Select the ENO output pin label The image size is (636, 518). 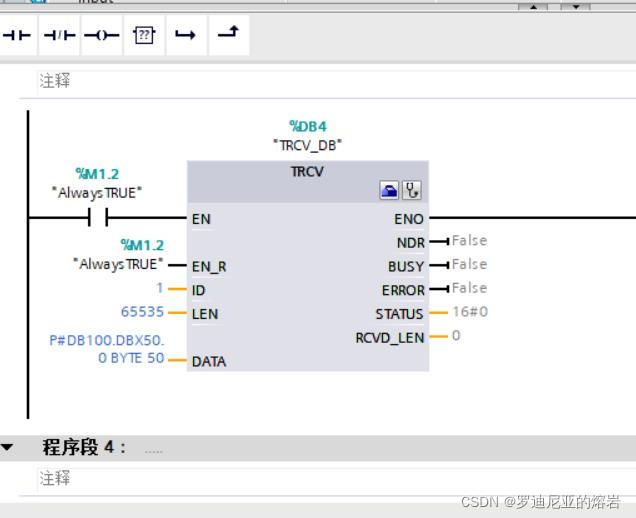pos(409,219)
